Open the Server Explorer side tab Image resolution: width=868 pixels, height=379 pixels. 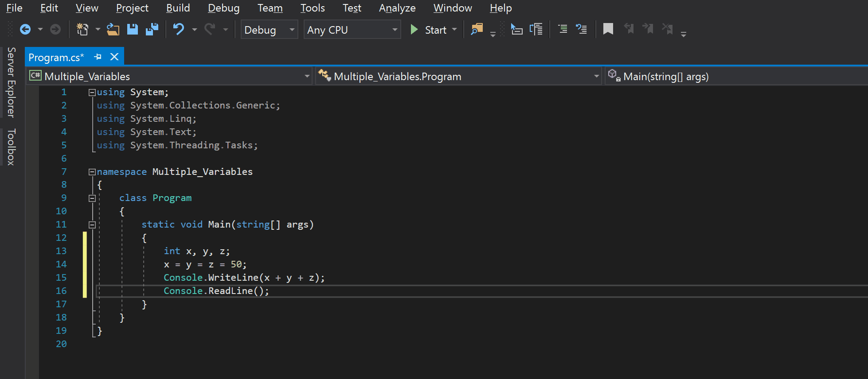[11, 82]
